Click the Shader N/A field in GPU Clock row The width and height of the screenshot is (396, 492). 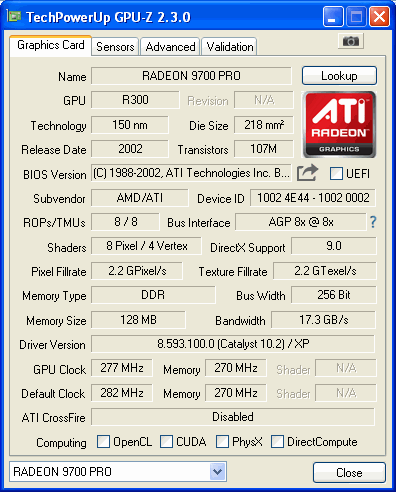coord(346,368)
